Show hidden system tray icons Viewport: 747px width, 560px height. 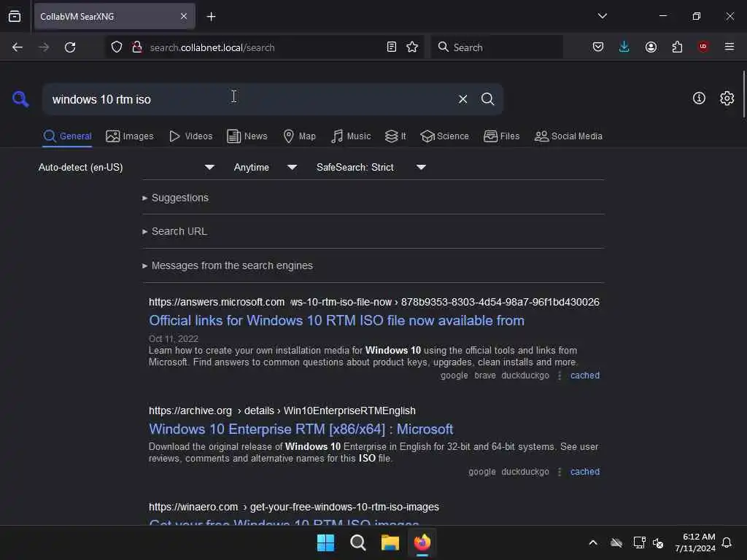[592, 542]
